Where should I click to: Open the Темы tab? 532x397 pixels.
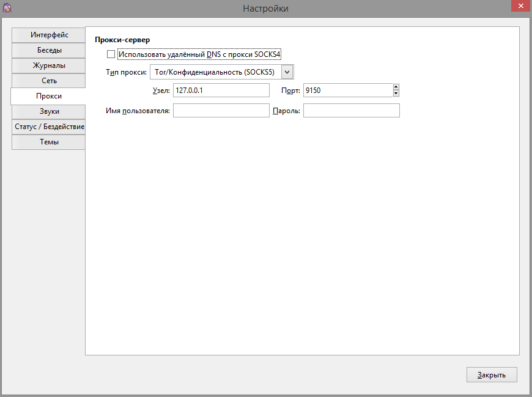coord(49,142)
